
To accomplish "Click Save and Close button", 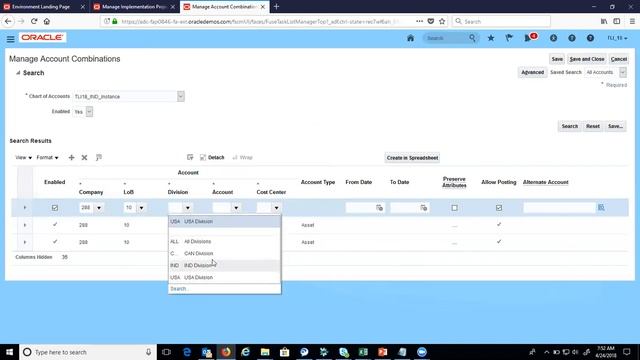I will [587, 59].
